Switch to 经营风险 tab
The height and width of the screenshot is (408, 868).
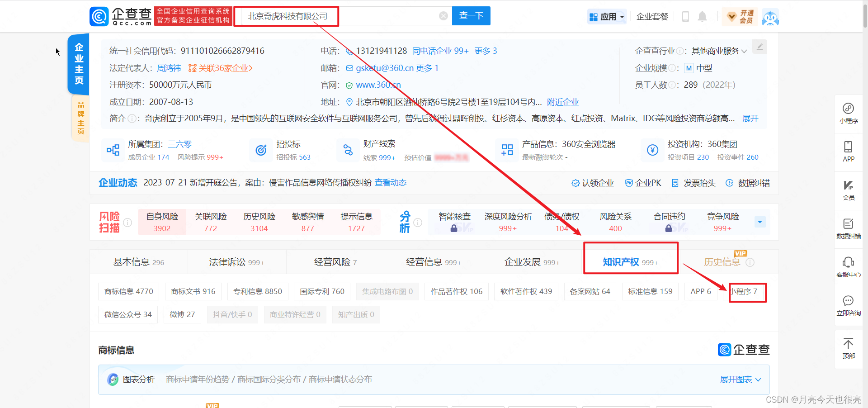(x=335, y=262)
